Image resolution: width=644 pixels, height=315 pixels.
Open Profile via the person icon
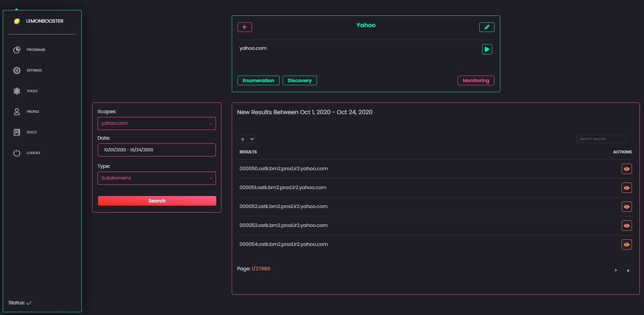pos(17,112)
